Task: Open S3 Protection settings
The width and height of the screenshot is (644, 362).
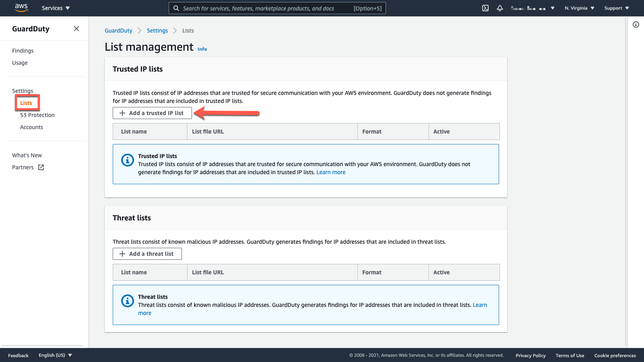Action: click(x=37, y=115)
